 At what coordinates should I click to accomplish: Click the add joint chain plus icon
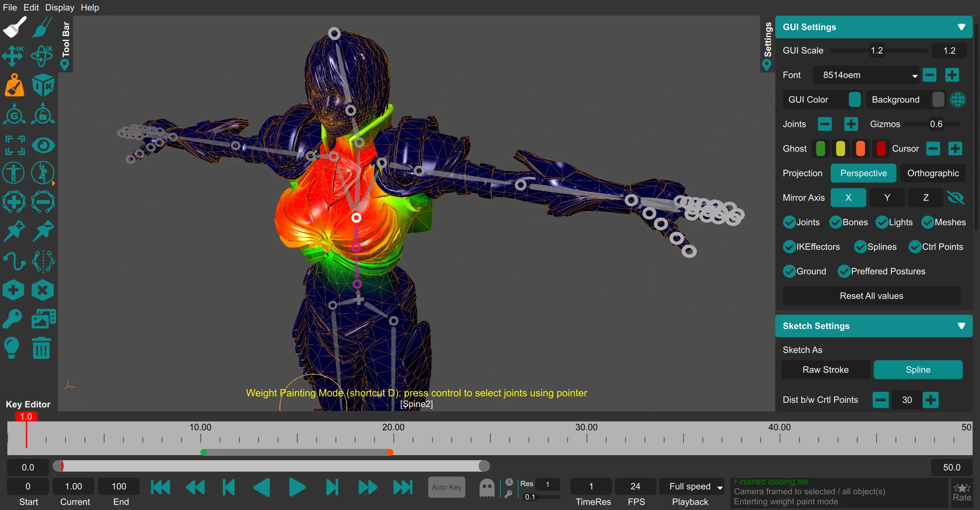click(x=14, y=202)
